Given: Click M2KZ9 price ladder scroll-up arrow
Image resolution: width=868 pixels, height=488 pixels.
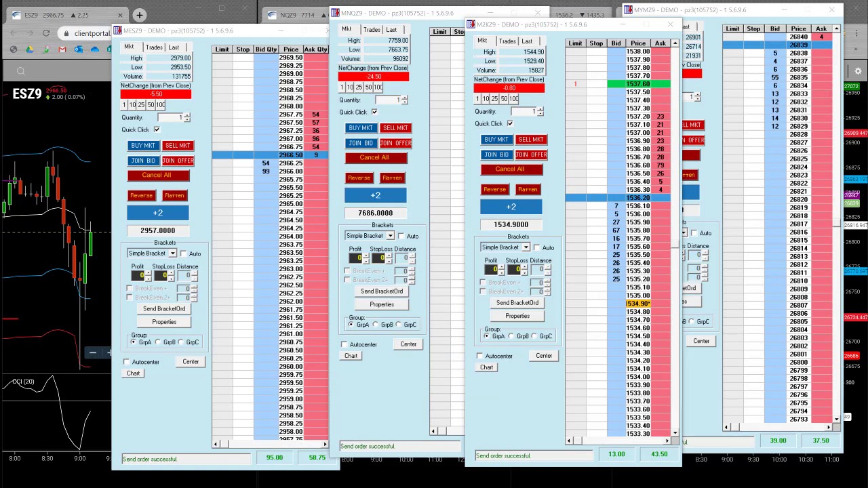Looking at the screenshot, I should [x=675, y=43].
